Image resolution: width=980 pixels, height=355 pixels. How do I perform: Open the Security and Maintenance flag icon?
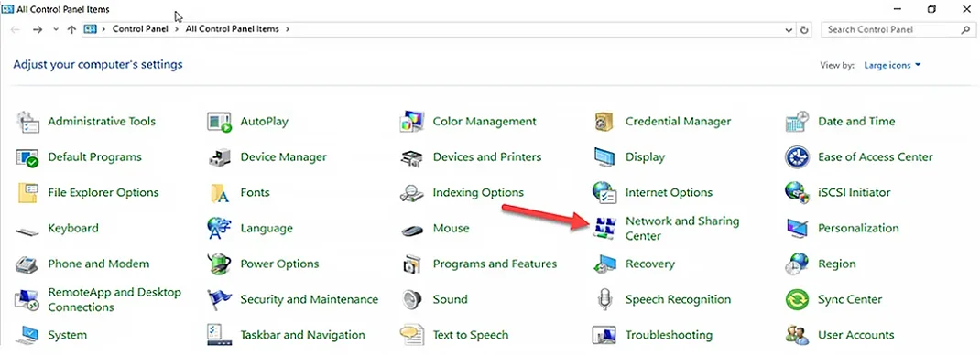pos(220,299)
